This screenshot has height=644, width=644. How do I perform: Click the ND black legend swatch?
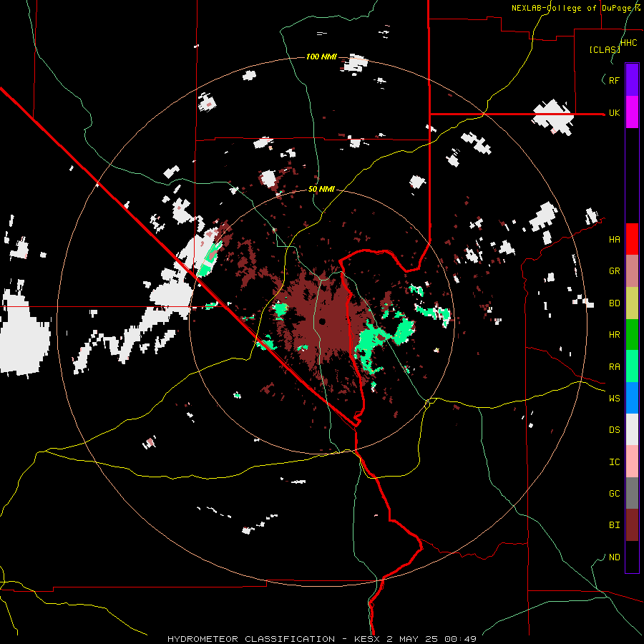632,557
